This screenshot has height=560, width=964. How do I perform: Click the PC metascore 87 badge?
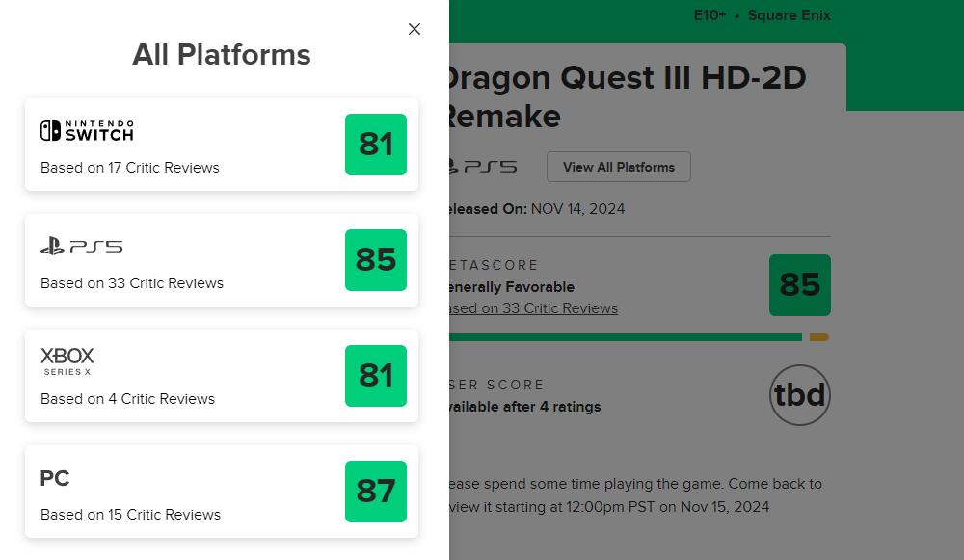coord(376,492)
